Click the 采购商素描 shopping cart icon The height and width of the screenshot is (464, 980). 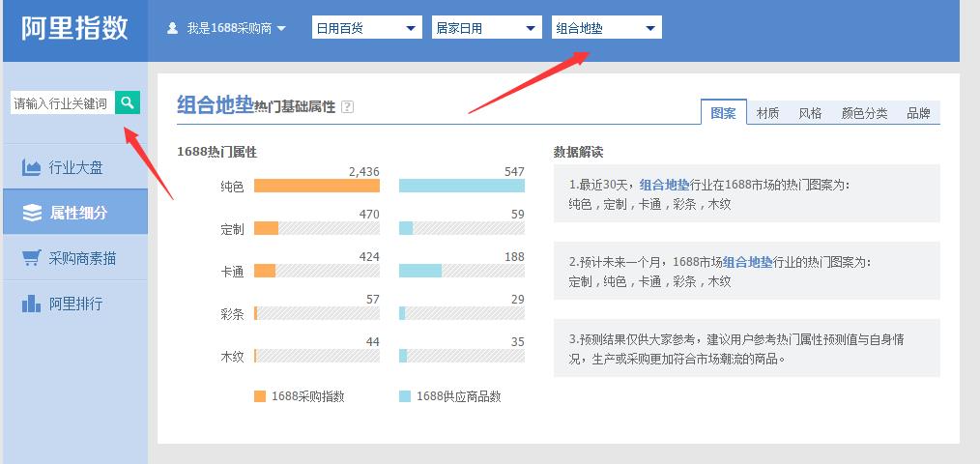pos(31,258)
